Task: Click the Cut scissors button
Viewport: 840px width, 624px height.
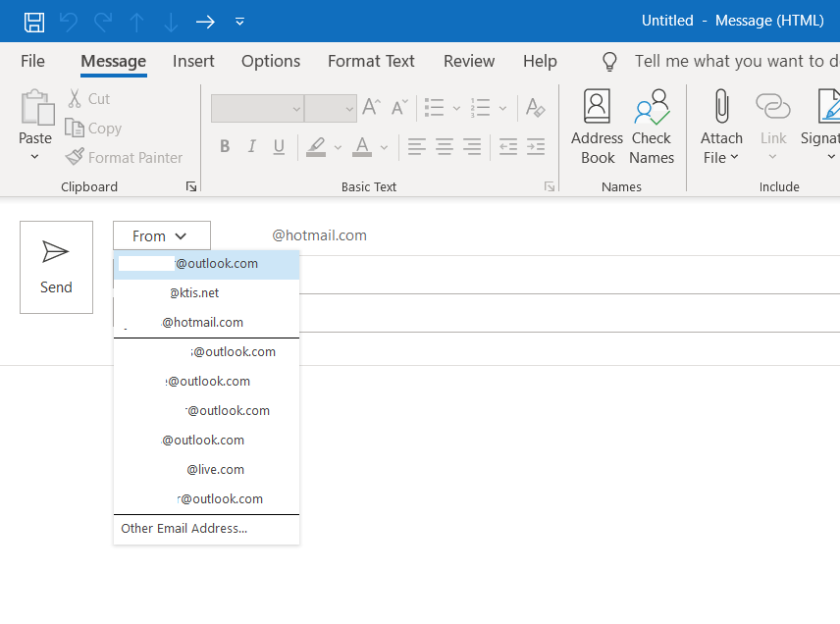Action: point(89,98)
